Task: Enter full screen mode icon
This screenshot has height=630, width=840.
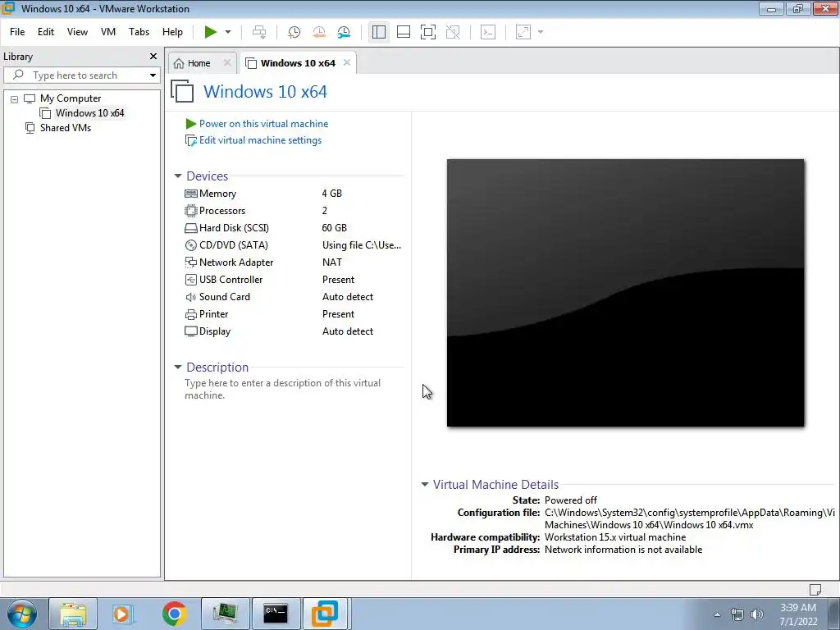Action: 428,32
